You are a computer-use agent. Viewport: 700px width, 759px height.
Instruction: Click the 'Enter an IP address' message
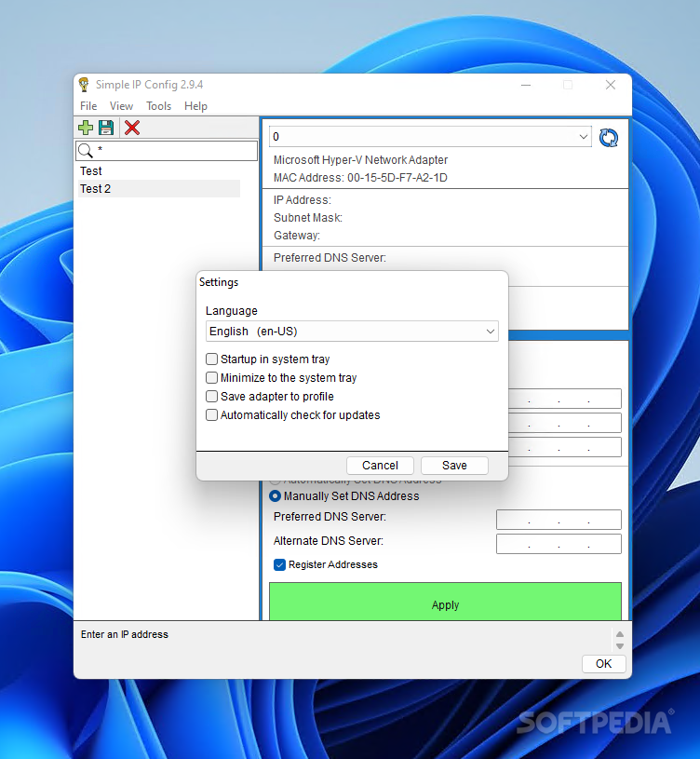pyautogui.click(x=125, y=634)
